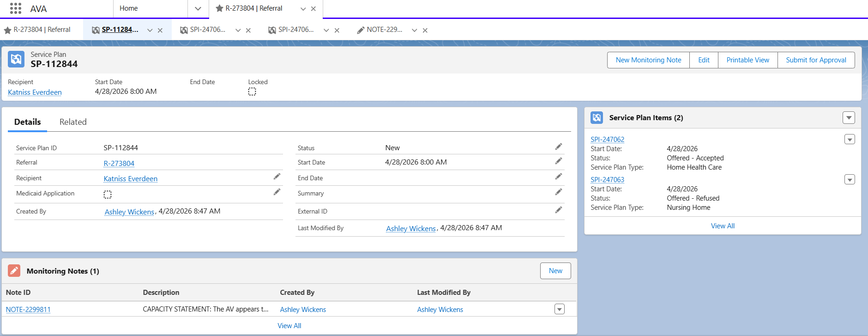This screenshot has width=868, height=336.
Task: Click the Edit button
Action: coord(704,60)
